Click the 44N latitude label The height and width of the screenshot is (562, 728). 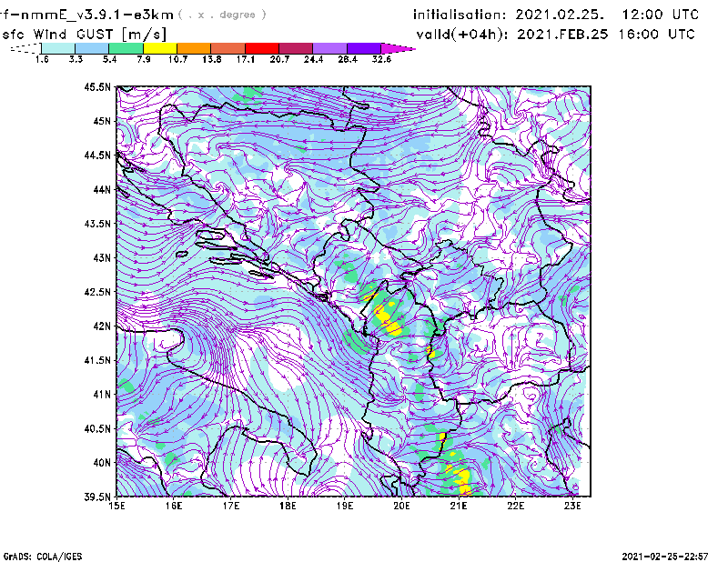(x=102, y=189)
